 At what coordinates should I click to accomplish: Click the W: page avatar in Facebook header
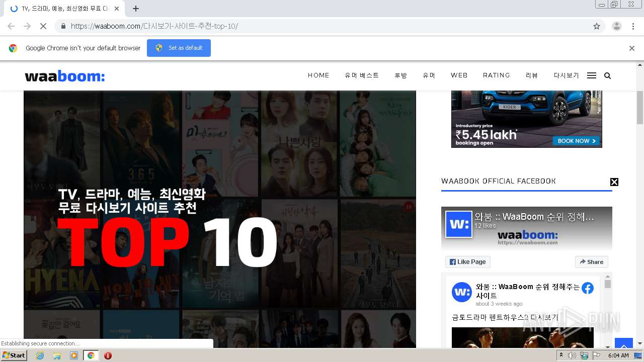[459, 224]
